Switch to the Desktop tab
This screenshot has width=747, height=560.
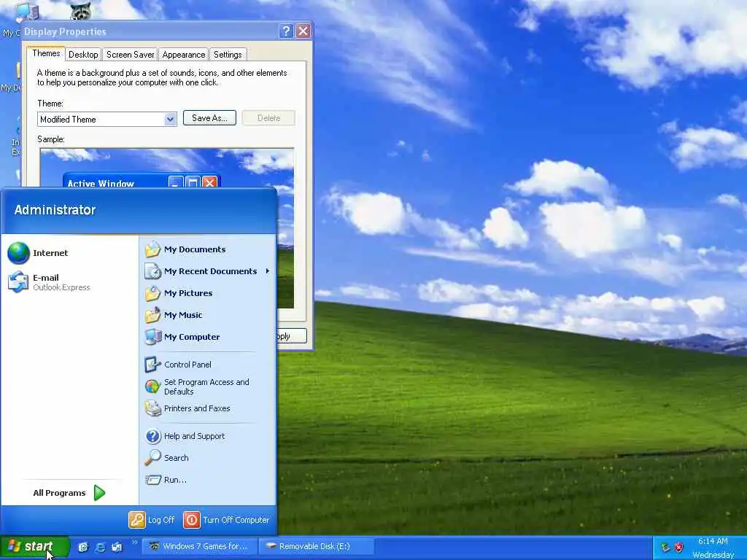[x=83, y=55]
